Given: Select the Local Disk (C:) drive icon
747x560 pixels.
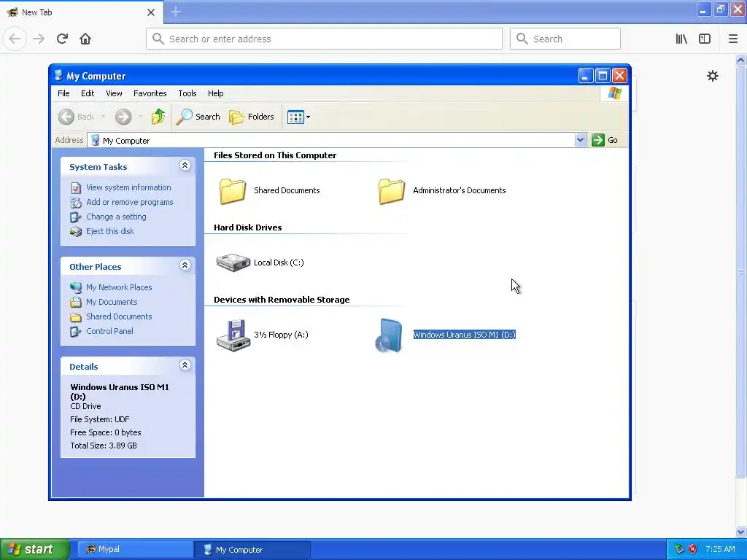Looking at the screenshot, I should 233,262.
